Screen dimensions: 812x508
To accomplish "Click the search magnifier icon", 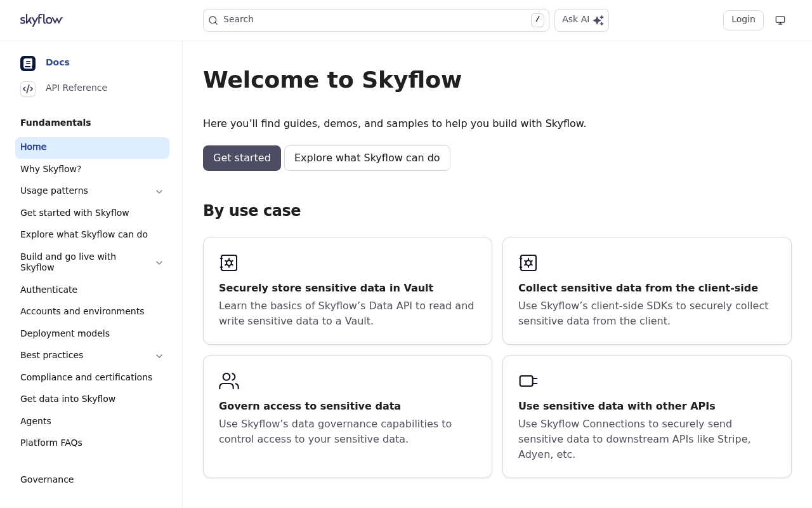I will click(213, 20).
